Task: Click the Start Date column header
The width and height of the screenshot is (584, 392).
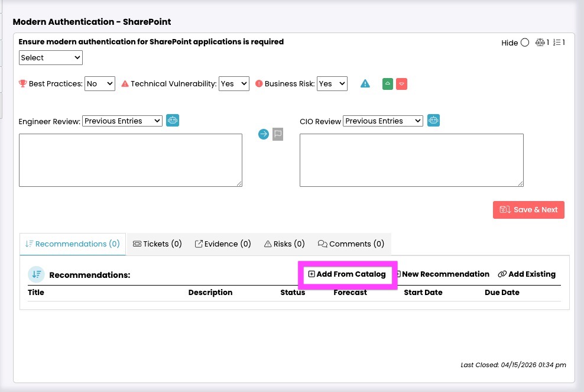Action: coord(423,293)
